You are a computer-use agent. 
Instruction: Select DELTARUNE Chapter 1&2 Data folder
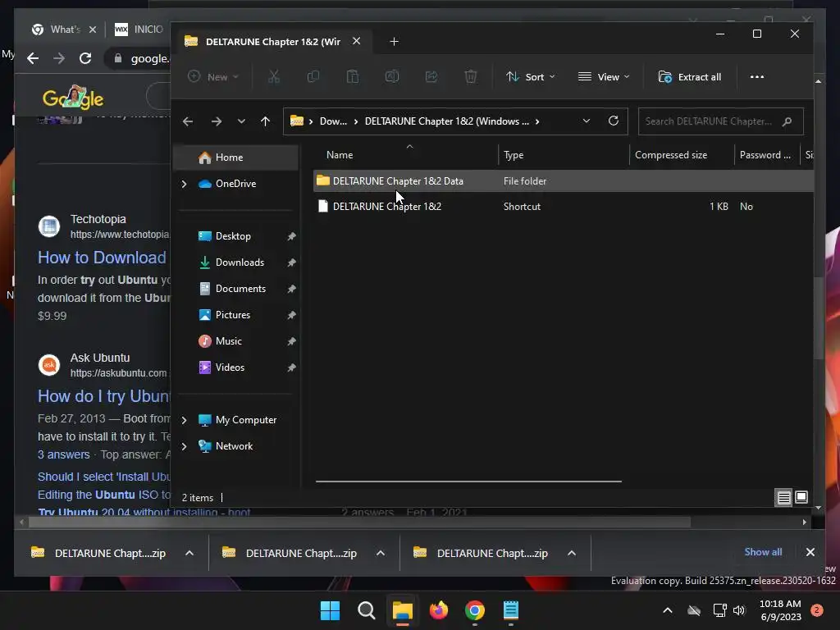[x=563, y=181]
